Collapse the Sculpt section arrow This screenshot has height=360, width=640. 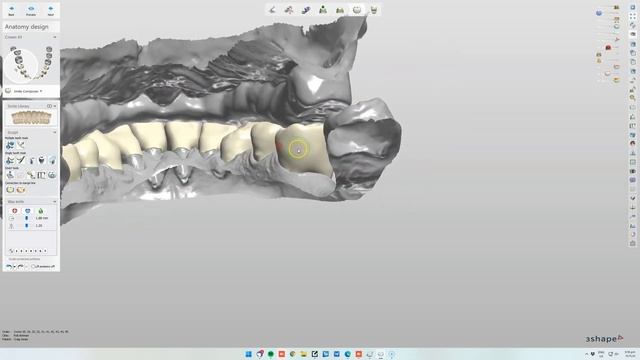[55, 133]
